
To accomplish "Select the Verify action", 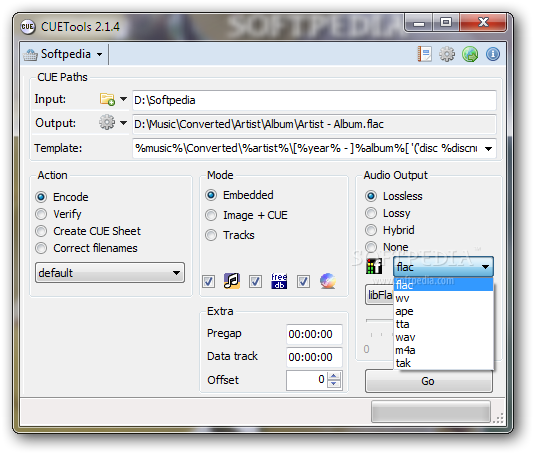I will tap(59, 214).
